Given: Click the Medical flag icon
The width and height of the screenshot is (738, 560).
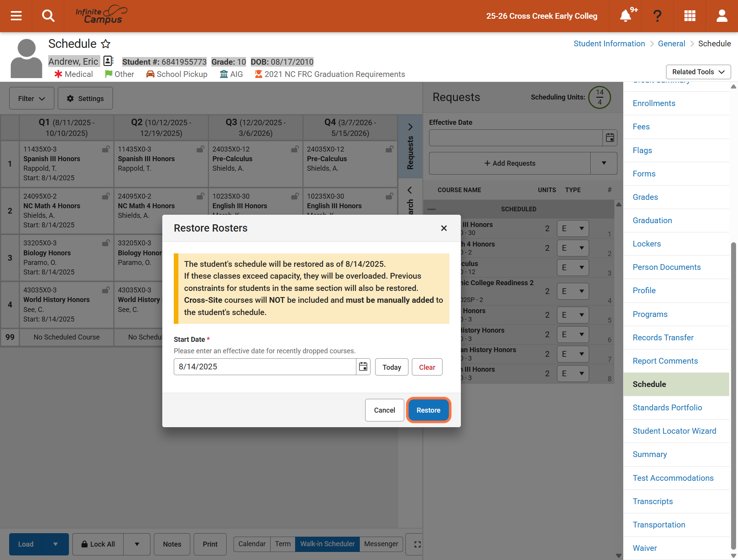Looking at the screenshot, I should [x=58, y=74].
